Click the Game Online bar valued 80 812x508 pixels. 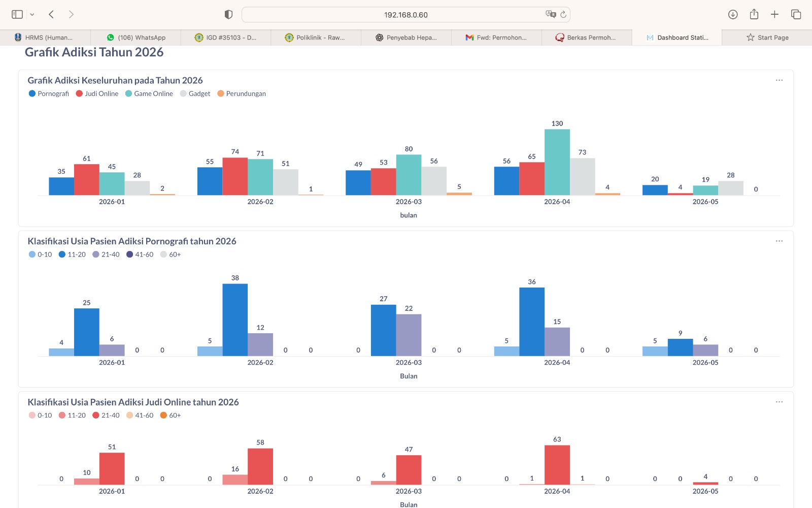tap(409, 175)
